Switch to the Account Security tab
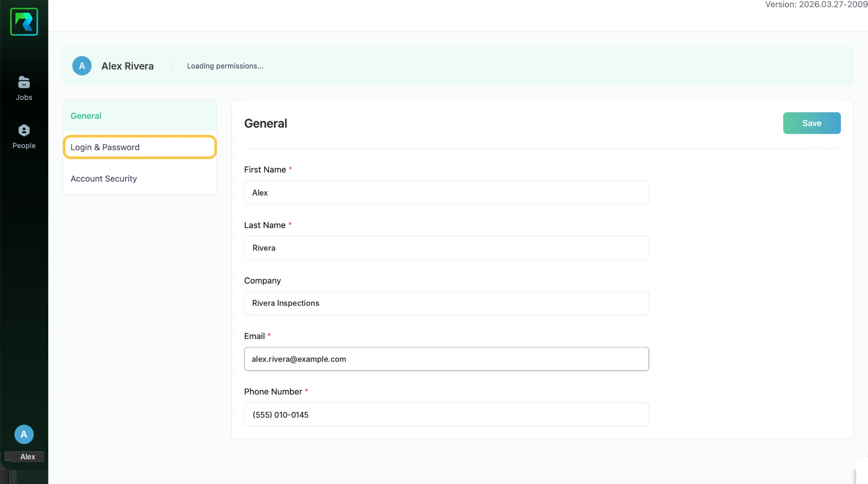868x484 pixels. coord(140,179)
